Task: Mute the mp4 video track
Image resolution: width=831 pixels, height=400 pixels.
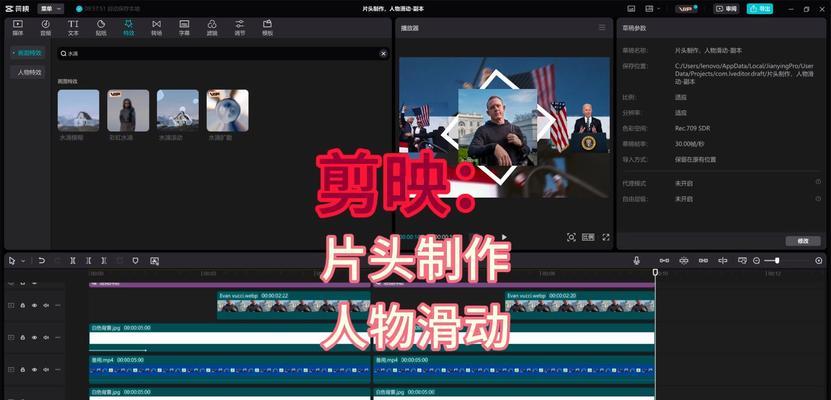Action: tap(46, 369)
